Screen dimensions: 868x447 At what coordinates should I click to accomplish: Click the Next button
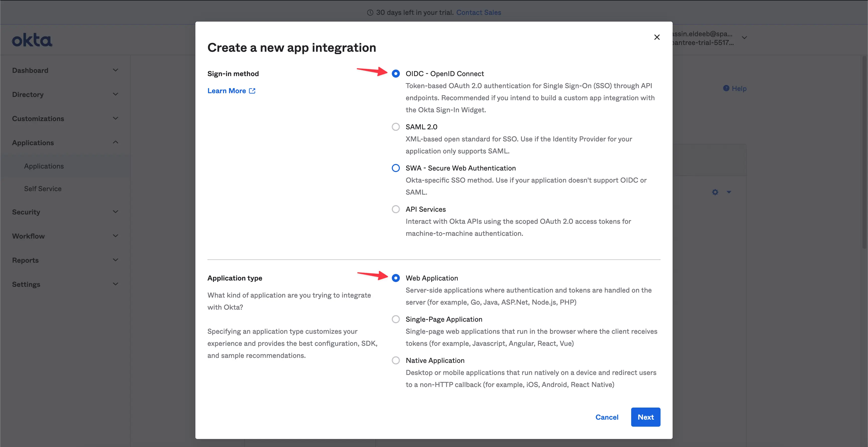coord(645,417)
